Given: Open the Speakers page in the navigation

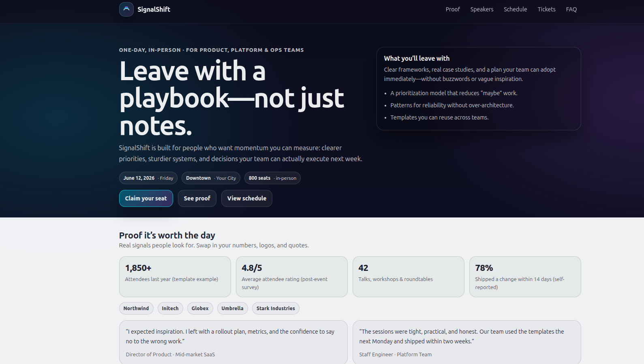Looking at the screenshot, I should coord(481,9).
